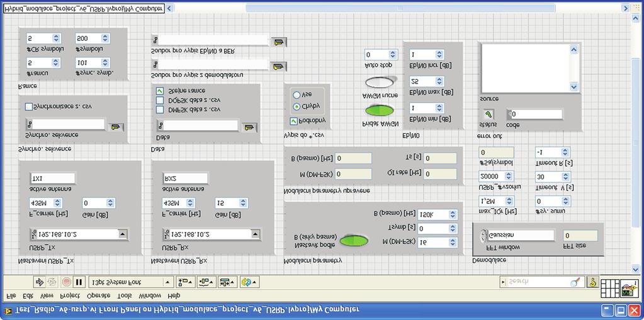The height and width of the screenshot is (320, 644).
Task: Browse for the demodulator output file
Action: 278,67
